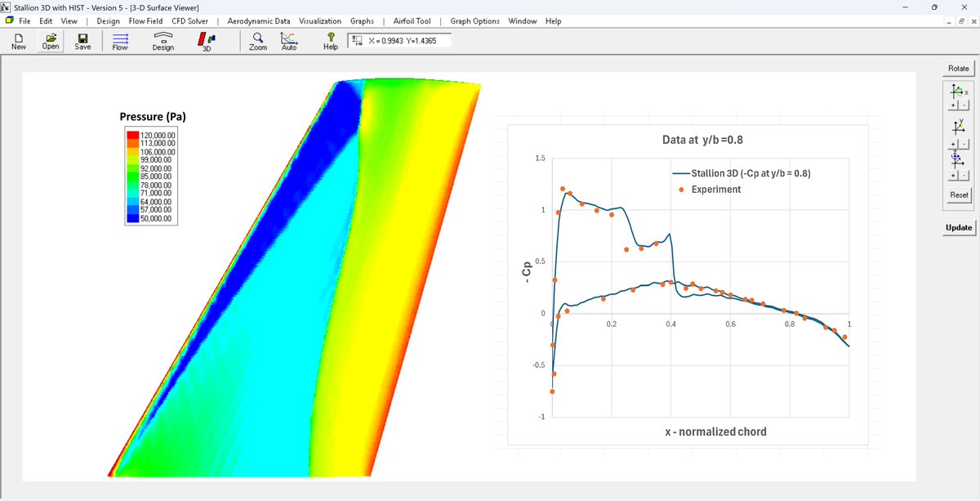Click the 'x - normalized chord' axis label
Image resolution: width=980 pixels, height=501 pixels.
click(715, 431)
